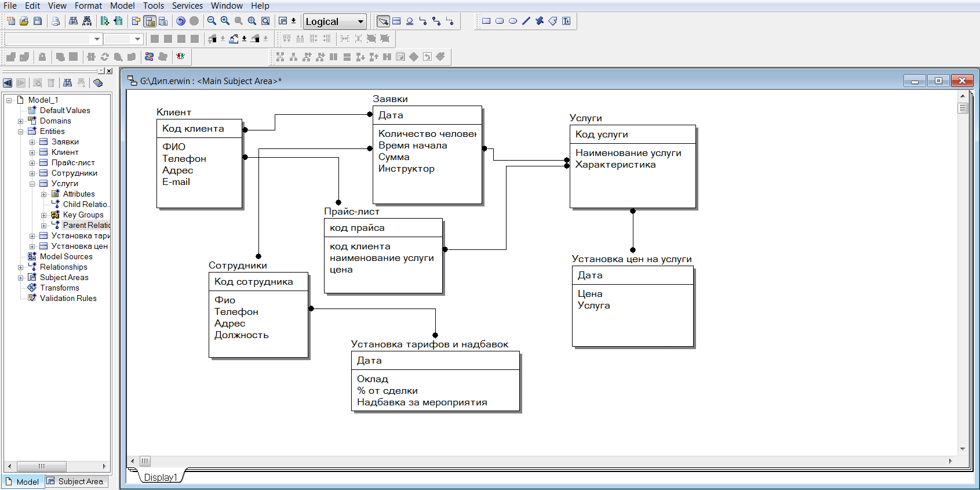Select the Default Values tree item
The image size is (980, 490).
pos(64,111)
